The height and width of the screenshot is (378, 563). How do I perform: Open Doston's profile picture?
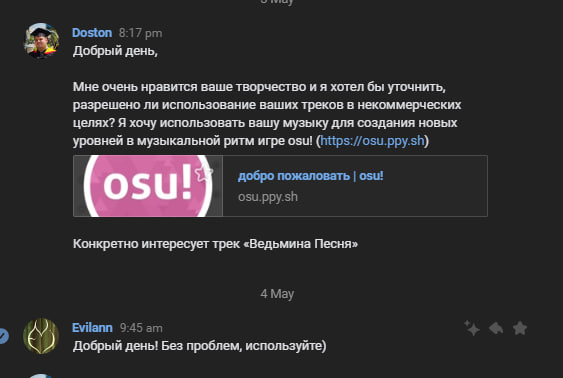[41, 41]
